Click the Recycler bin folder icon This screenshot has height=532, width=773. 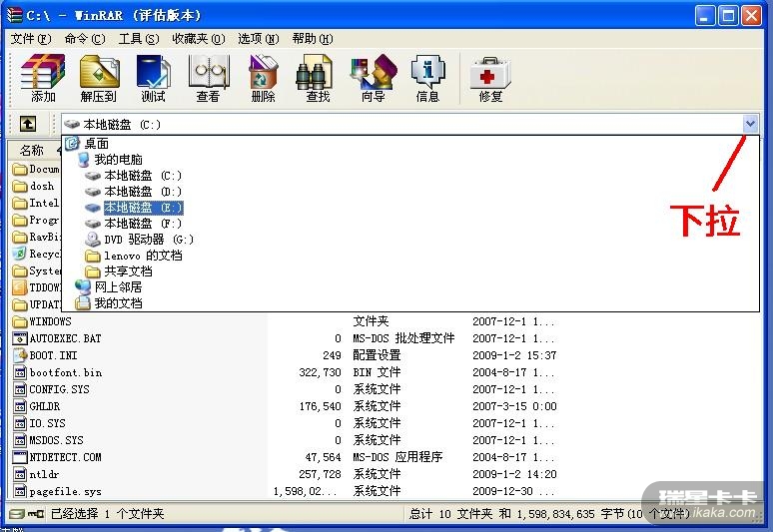pyautogui.click(x=20, y=254)
